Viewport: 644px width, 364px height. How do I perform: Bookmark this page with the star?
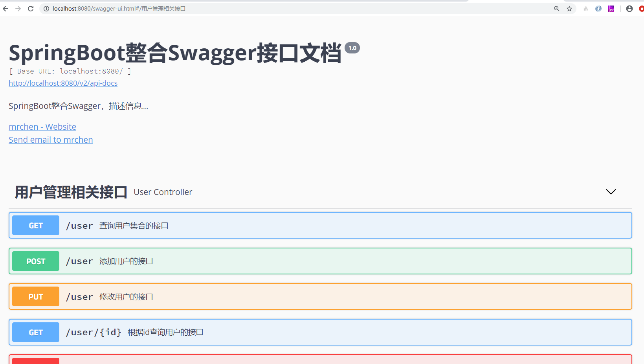pos(569,9)
